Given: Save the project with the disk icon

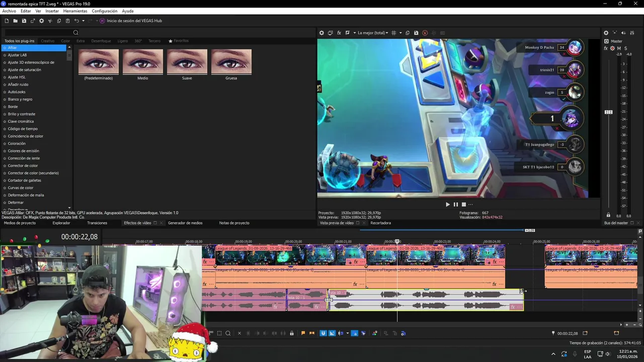Looking at the screenshot, I should pyautogui.click(x=24, y=21).
